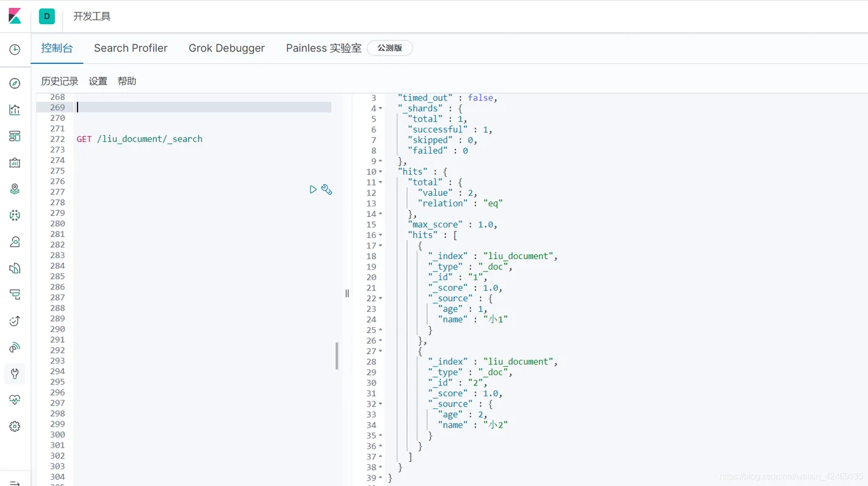This screenshot has height=486, width=868.
Task: Place cursor on editor line 269
Action: point(203,107)
